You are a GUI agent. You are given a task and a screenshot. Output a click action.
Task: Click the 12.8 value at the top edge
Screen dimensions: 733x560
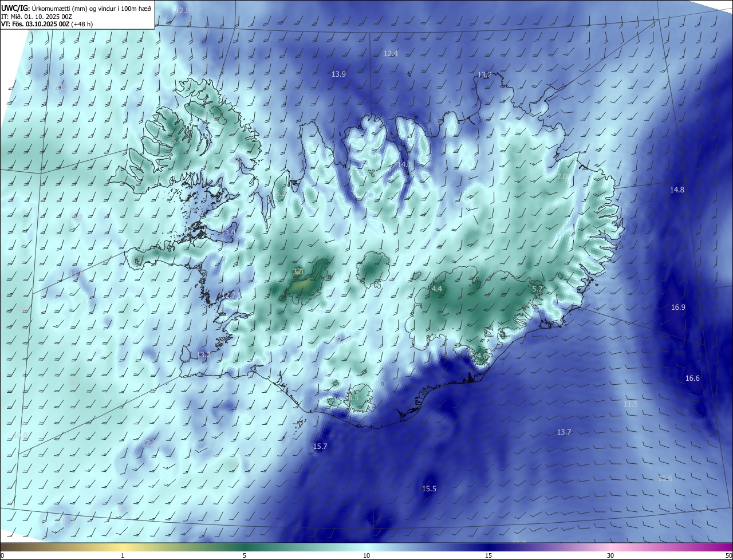pos(183,11)
